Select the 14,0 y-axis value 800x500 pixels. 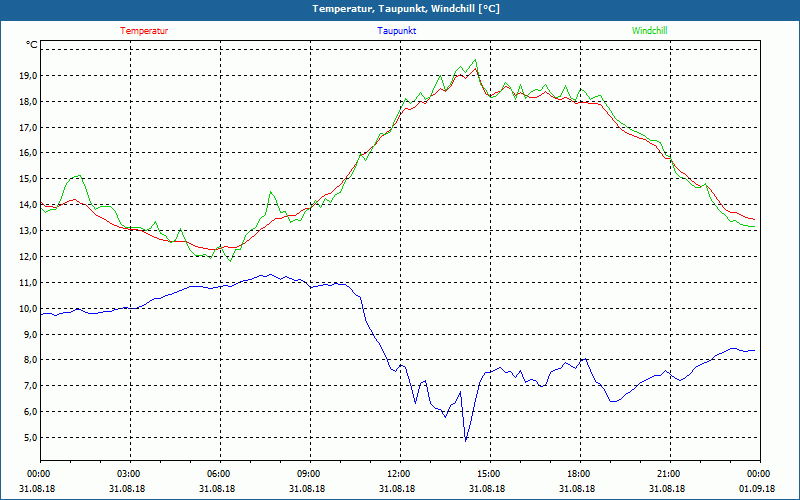tap(28, 205)
